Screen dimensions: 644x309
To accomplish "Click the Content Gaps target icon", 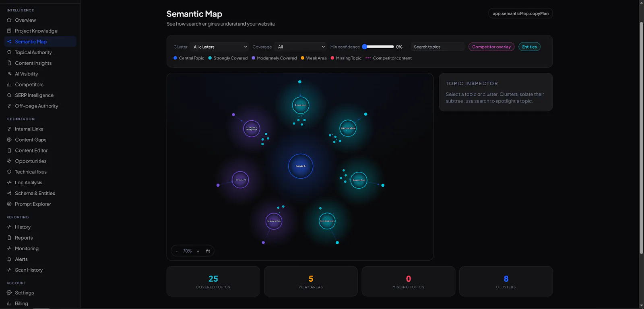I will [x=9, y=140].
